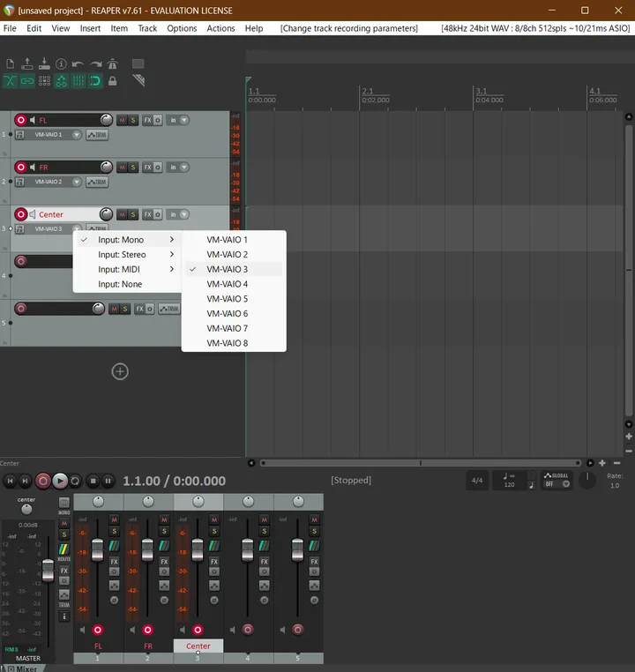The image size is (635, 672).
Task: Solo the Center track
Action: click(133, 214)
